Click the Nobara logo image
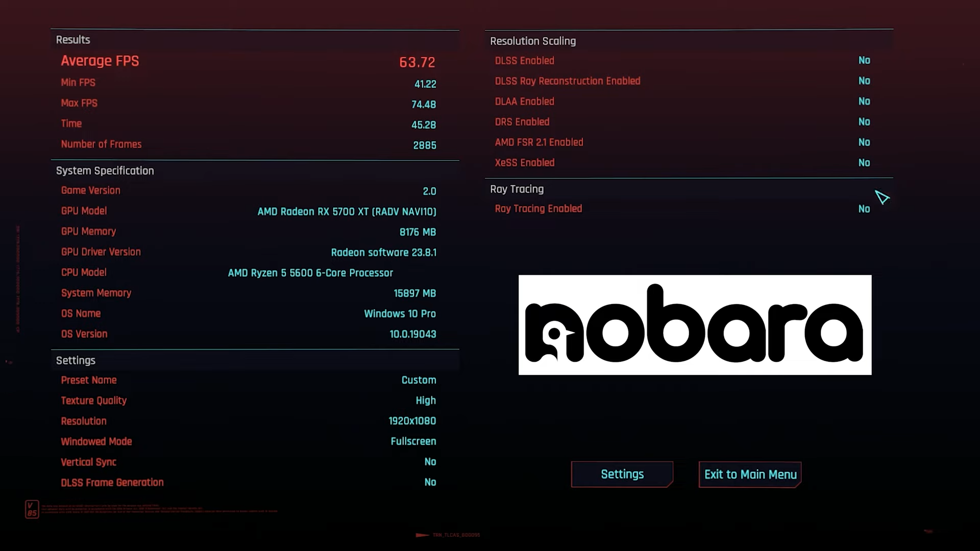The image size is (980, 551). pos(695,325)
